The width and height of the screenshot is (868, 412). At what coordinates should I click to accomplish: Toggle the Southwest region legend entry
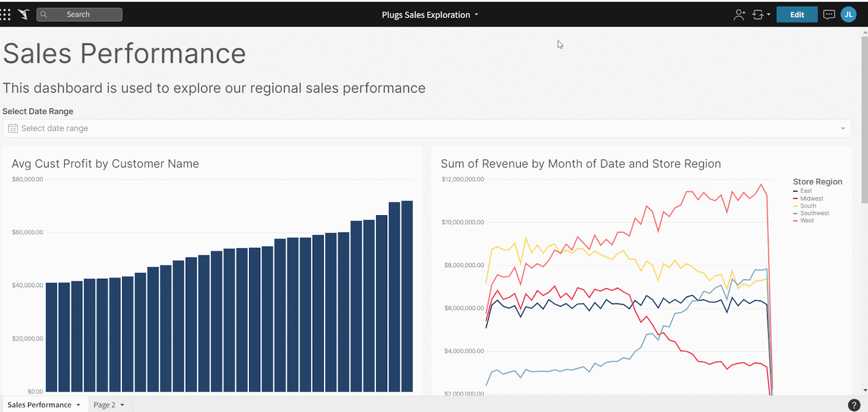point(811,213)
